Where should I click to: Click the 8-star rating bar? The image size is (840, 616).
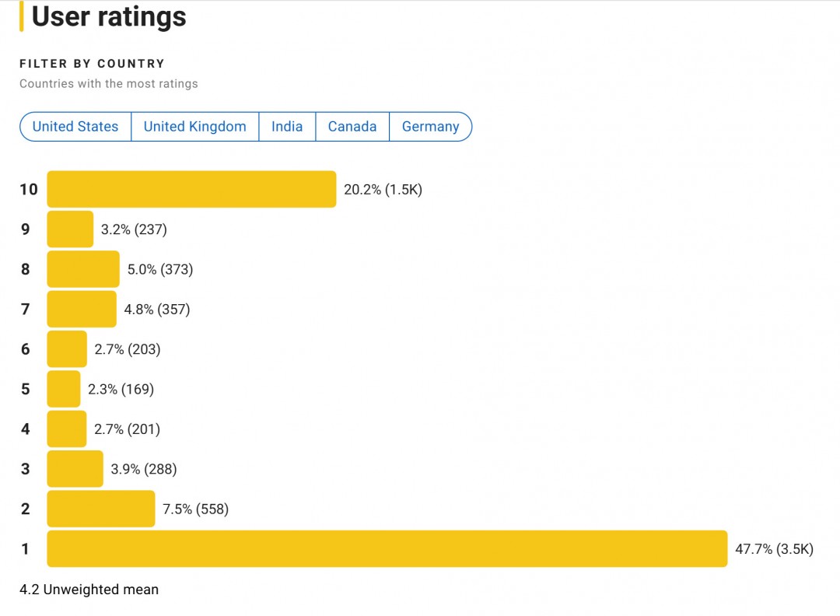[83, 269]
